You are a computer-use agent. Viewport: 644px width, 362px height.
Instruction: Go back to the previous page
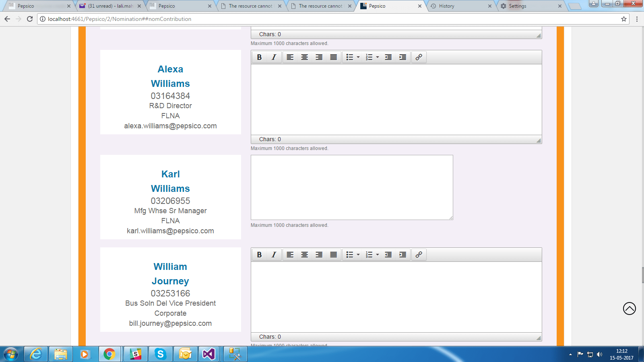(7, 19)
